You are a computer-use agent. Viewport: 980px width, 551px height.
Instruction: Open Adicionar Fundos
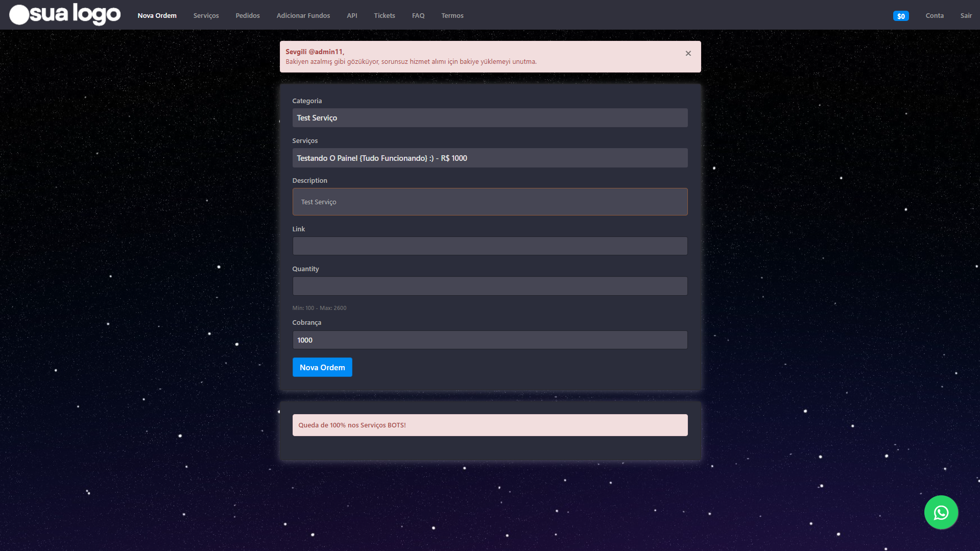tap(303, 15)
